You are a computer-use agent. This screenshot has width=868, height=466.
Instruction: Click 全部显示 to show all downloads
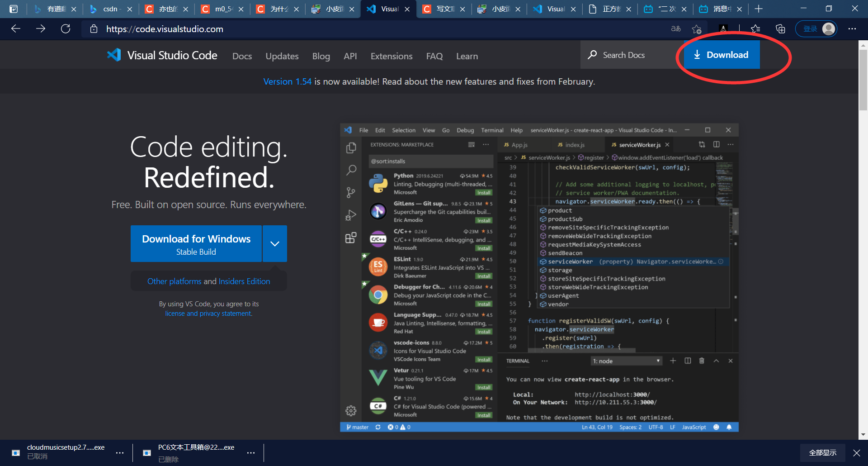(822, 453)
